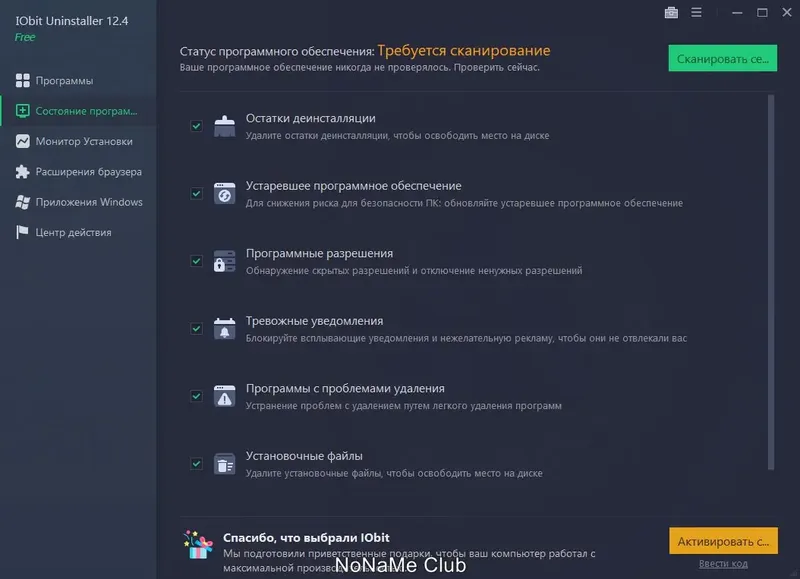Toggle the Установочные файлы checkbox

coord(194,463)
